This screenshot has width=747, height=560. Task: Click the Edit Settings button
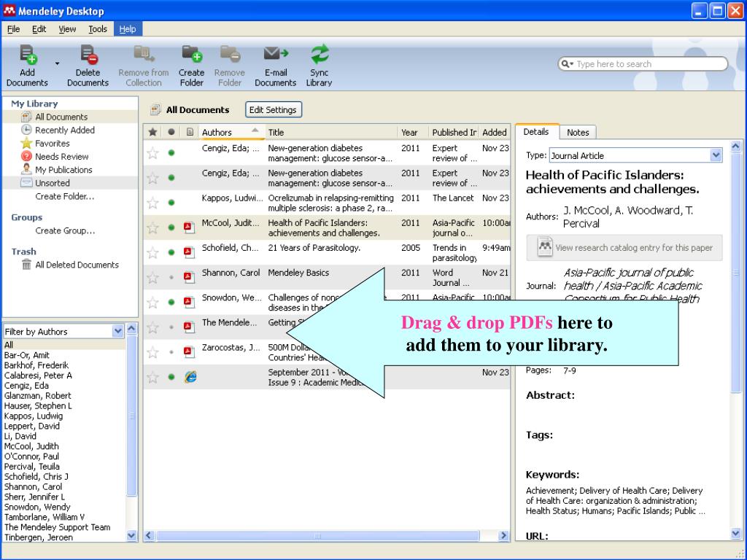click(x=274, y=110)
